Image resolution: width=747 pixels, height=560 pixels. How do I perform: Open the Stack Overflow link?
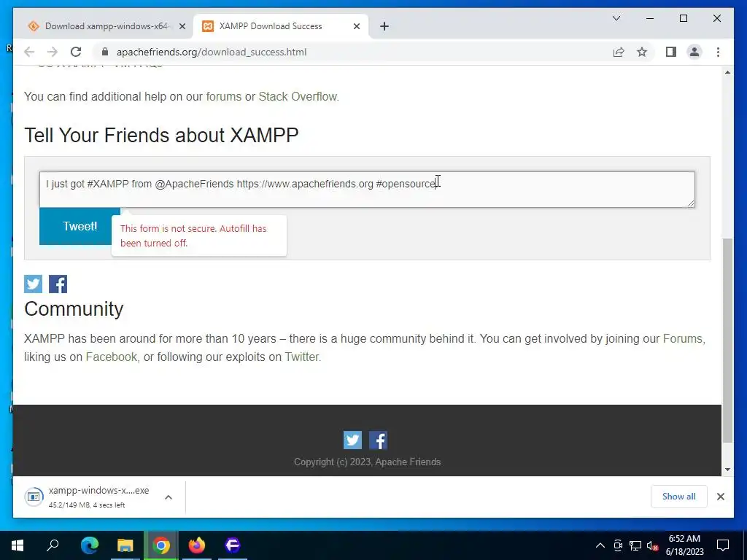click(x=298, y=97)
